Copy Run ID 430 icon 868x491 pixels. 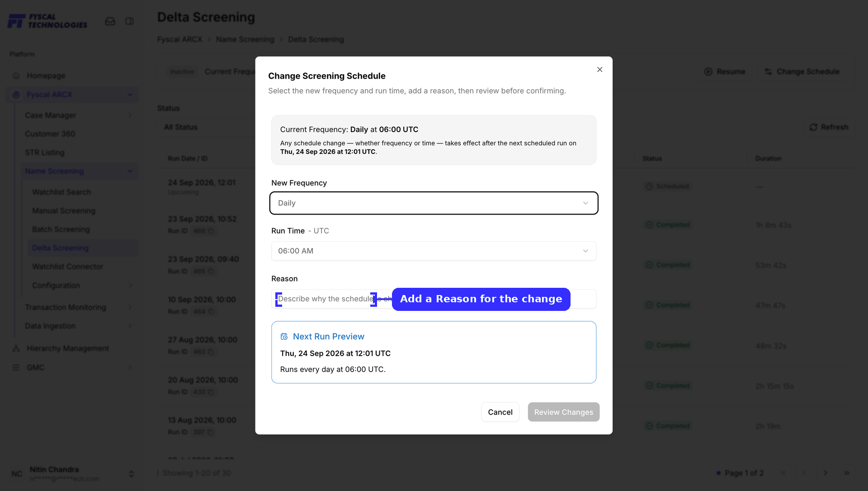[x=211, y=392]
